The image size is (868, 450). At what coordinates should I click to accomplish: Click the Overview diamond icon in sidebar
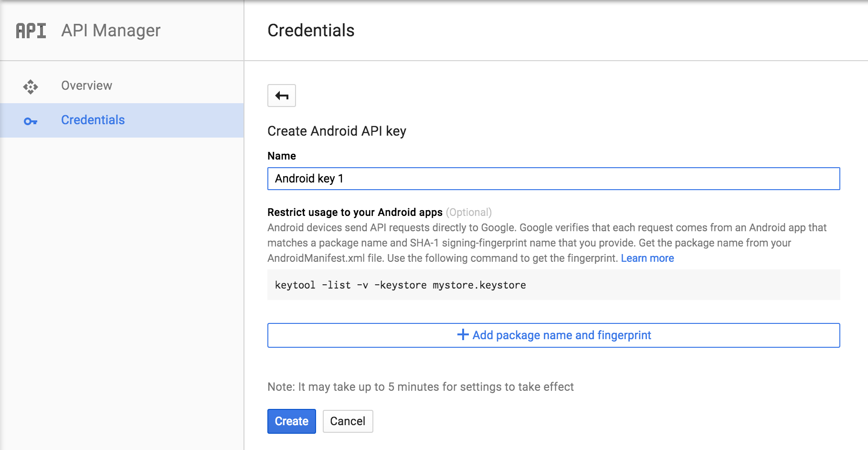[31, 86]
